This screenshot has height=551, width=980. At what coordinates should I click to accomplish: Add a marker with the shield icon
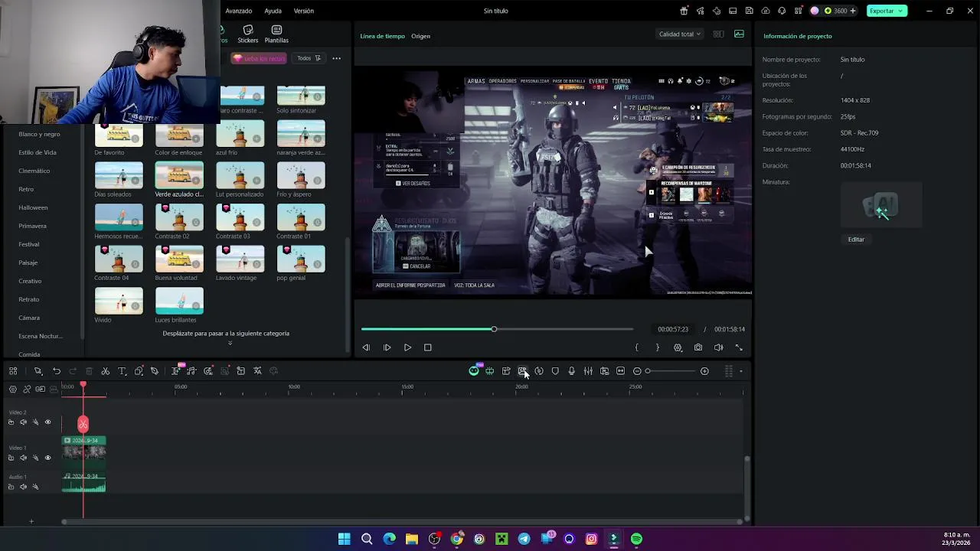pos(555,371)
